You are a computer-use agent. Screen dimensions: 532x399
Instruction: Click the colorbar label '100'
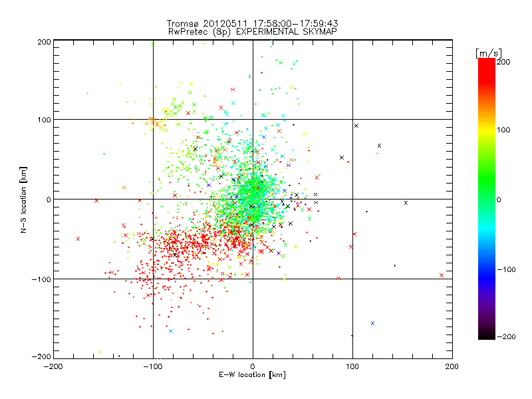503,130
